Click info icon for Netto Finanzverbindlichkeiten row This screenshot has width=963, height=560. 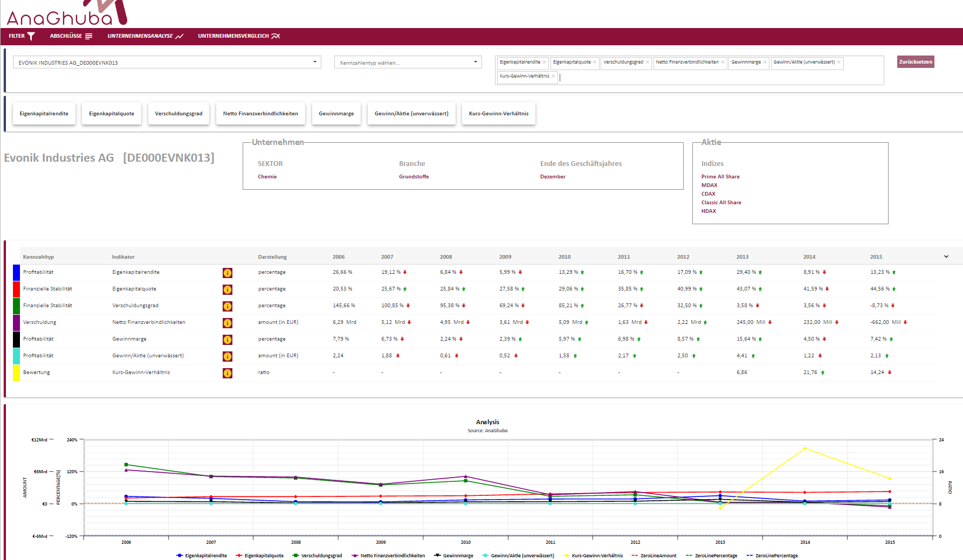pos(228,323)
